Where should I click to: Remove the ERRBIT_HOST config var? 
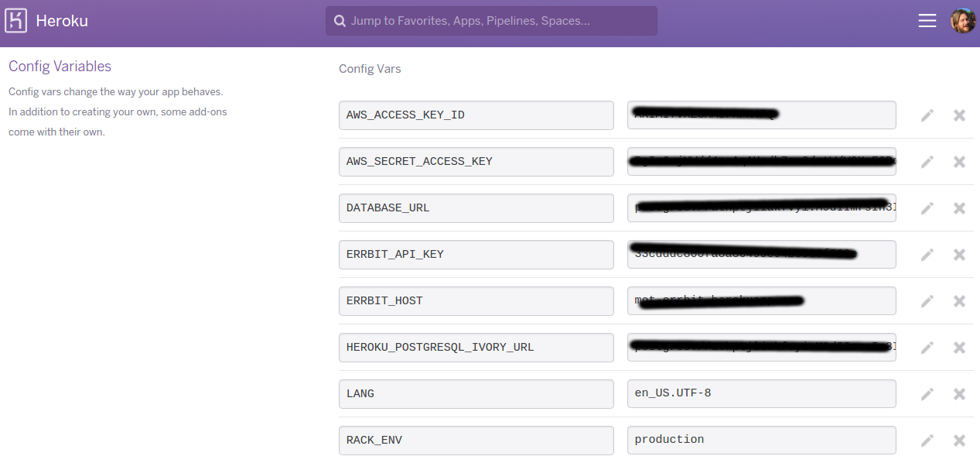959,301
